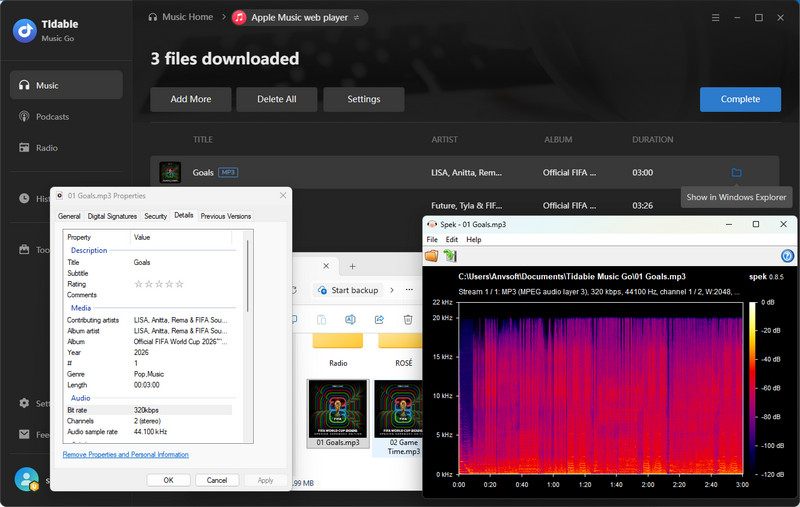Click Spek's save spectrogram icon
The image size is (800, 507).
pos(450,256)
